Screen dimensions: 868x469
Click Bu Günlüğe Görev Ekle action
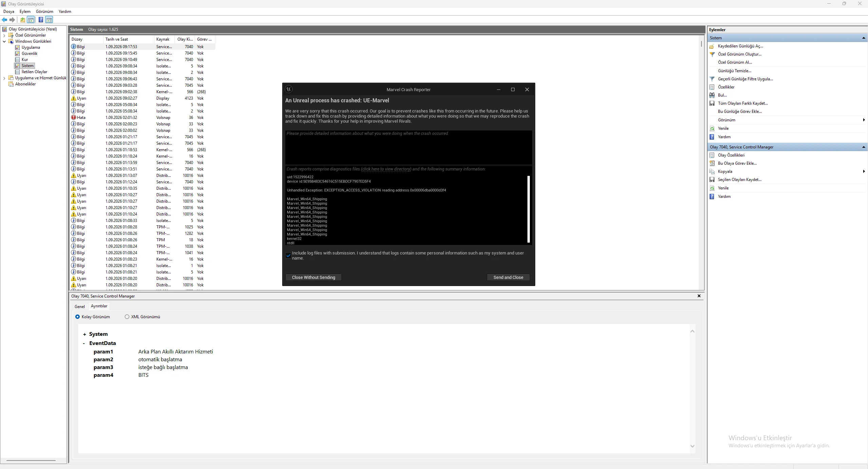tap(740, 111)
